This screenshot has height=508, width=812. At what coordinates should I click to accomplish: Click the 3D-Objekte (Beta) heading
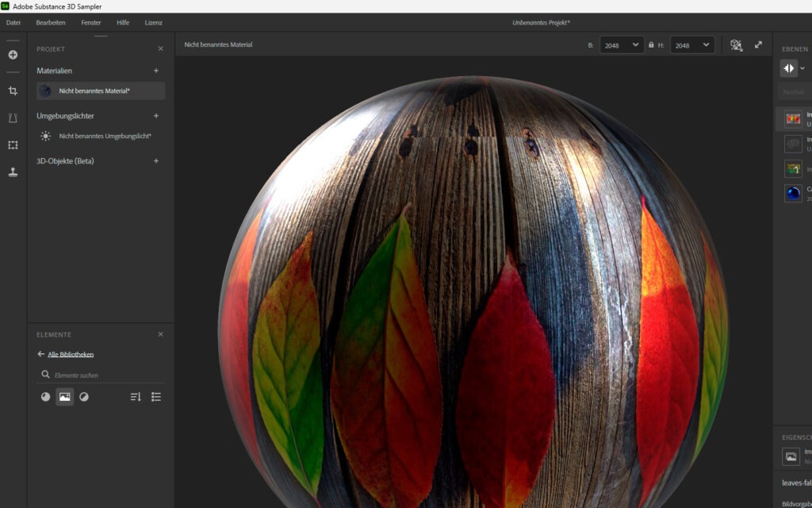coord(65,160)
